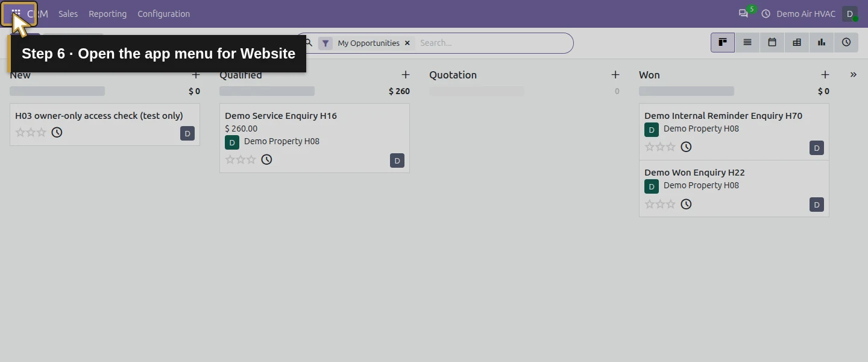Click Demo Property H08 on H22 card
Viewport: 868px width, 362px height.
pyautogui.click(x=701, y=185)
